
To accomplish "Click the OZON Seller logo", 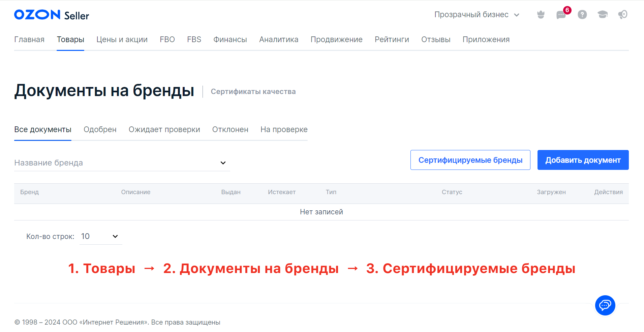I will [52, 15].
